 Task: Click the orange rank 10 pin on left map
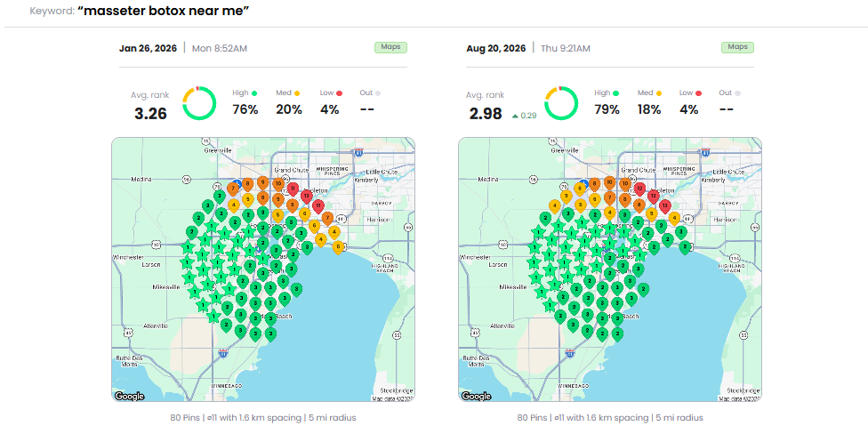pyautogui.click(x=277, y=183)
